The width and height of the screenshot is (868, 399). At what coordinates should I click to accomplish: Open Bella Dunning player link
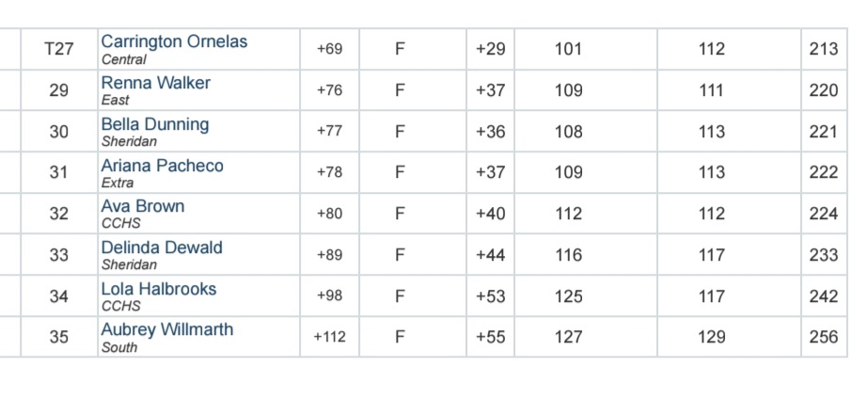coord(155,124)
